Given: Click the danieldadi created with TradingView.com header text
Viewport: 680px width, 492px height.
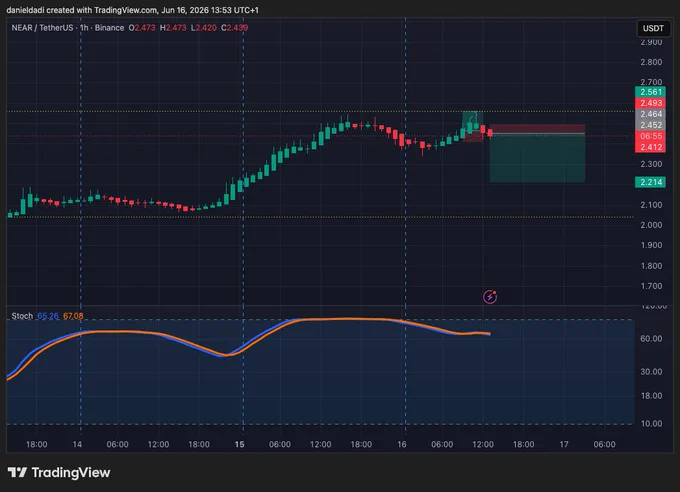Looking at the screenshot, I should tap(132, 10).
